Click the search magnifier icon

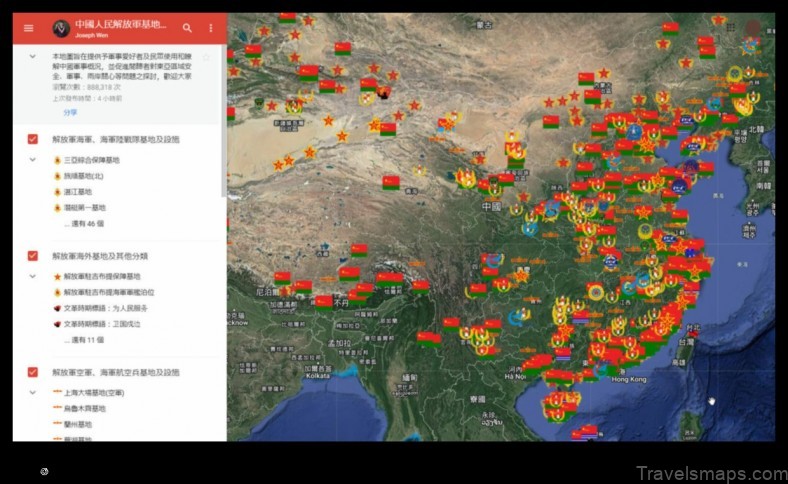[x=187, y=28]
